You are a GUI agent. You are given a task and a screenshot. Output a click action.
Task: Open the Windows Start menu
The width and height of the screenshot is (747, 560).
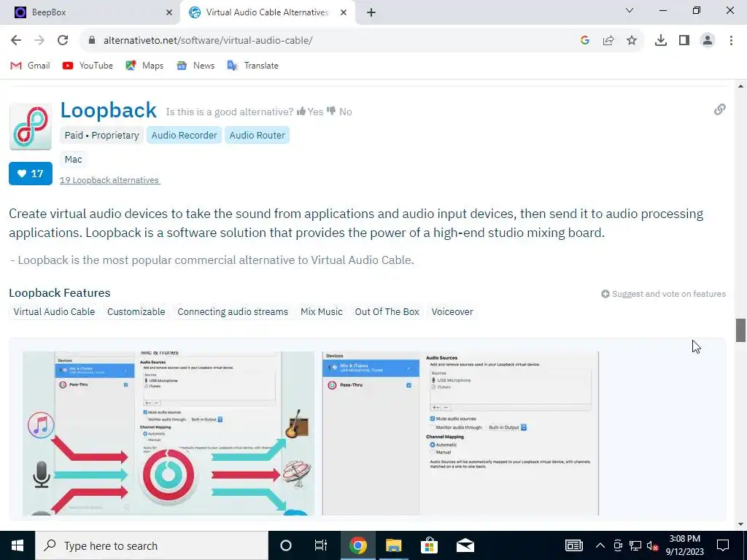[x=18, y=545]
